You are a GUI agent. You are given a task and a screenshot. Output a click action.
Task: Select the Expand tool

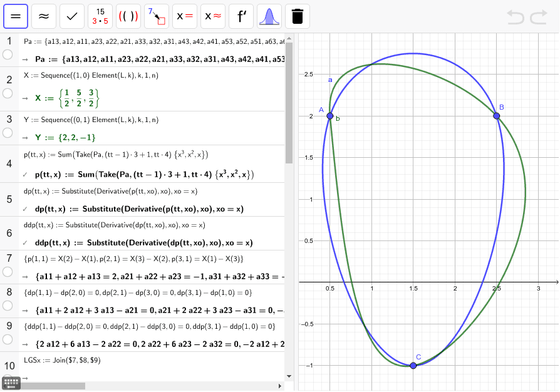pos(128,16)
